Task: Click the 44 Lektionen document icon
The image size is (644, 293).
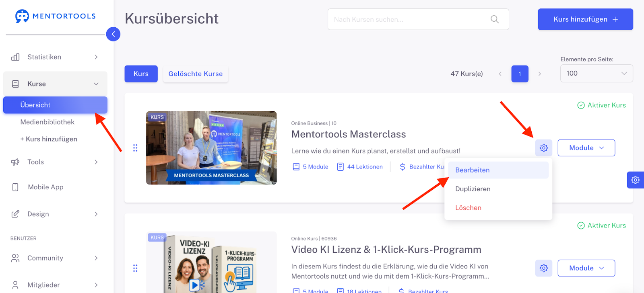Action: (x=341, y=167)
